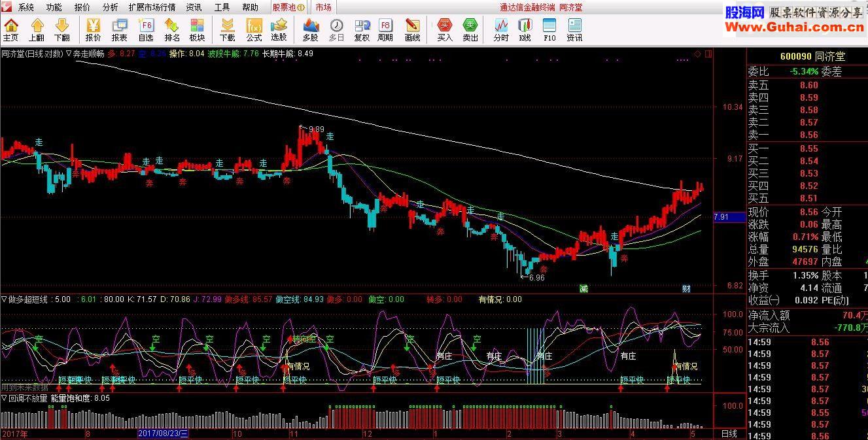This screenshot has width=868, height=440.
Task: Click the 日线 period label at bottom
Action: (x=729, y=434)
